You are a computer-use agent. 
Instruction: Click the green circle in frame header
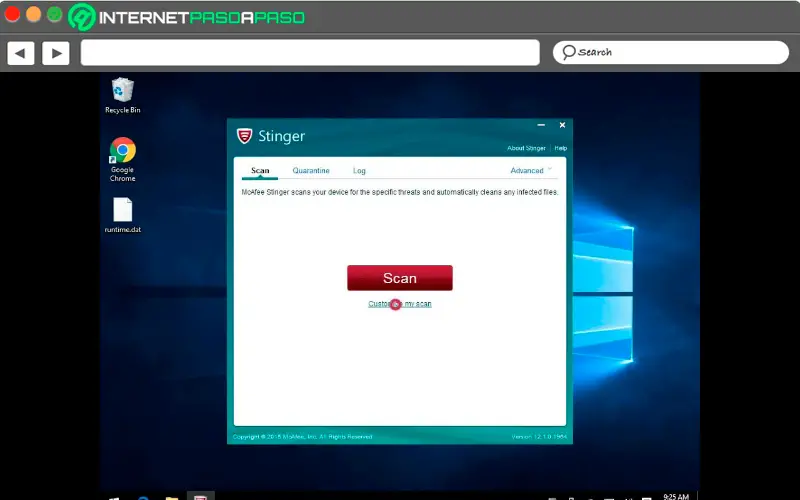tap(55, 14)
